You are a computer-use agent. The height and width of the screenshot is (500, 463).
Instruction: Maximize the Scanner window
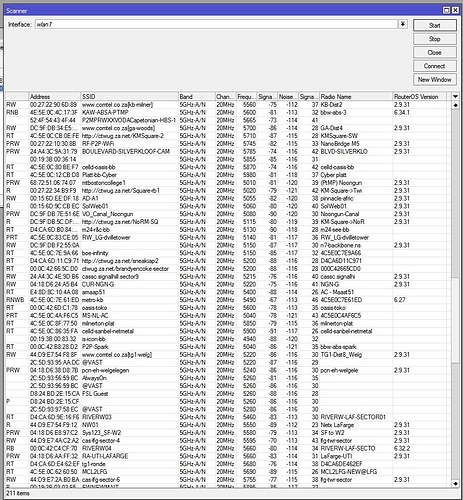pyautogui.click(x=446, y=11)
